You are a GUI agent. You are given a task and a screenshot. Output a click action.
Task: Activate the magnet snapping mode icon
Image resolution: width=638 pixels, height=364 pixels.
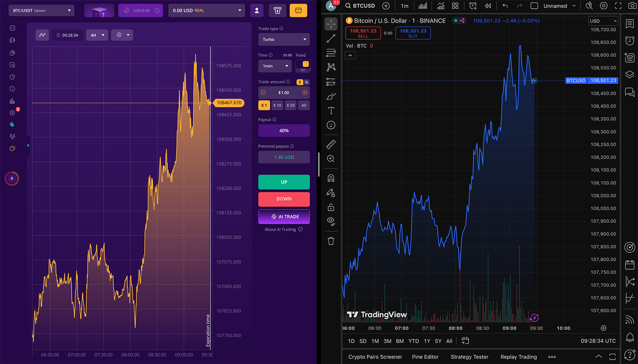coord(331,178)
